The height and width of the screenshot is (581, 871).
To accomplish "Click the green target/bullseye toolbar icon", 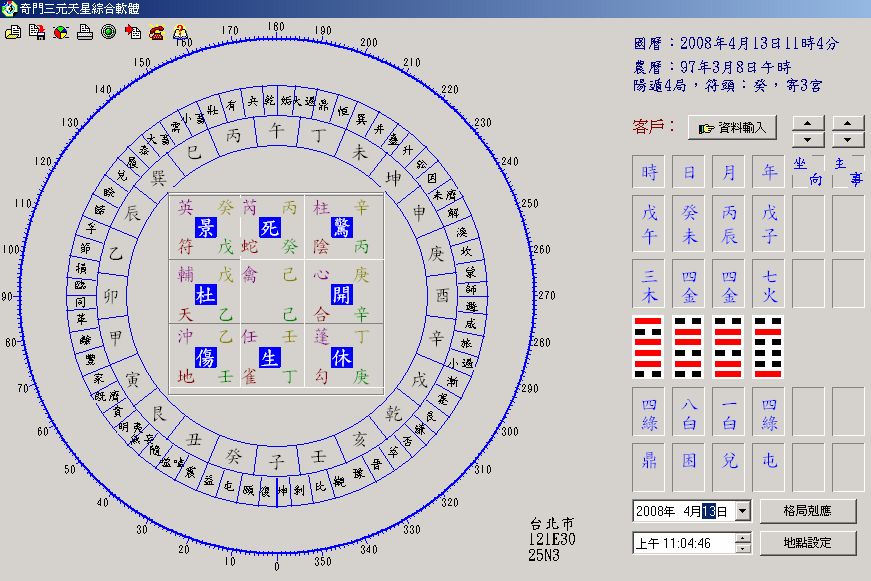I will 108,32.
